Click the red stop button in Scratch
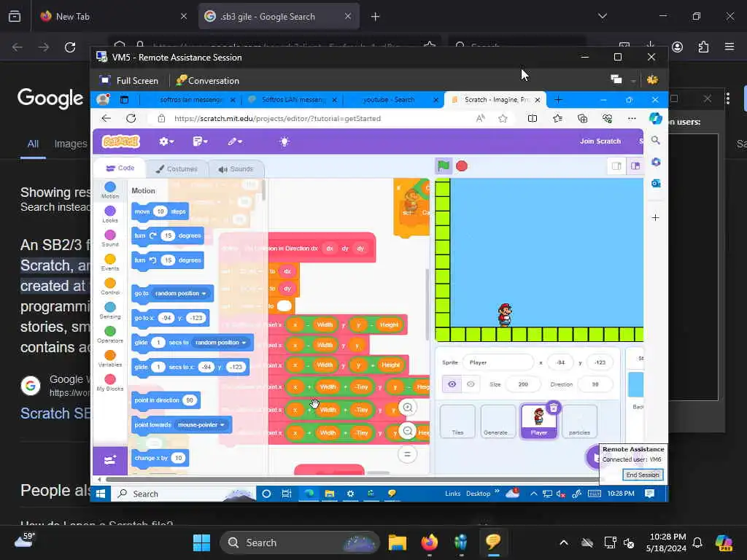Screen dimensions: 747x560 [462, 166]
